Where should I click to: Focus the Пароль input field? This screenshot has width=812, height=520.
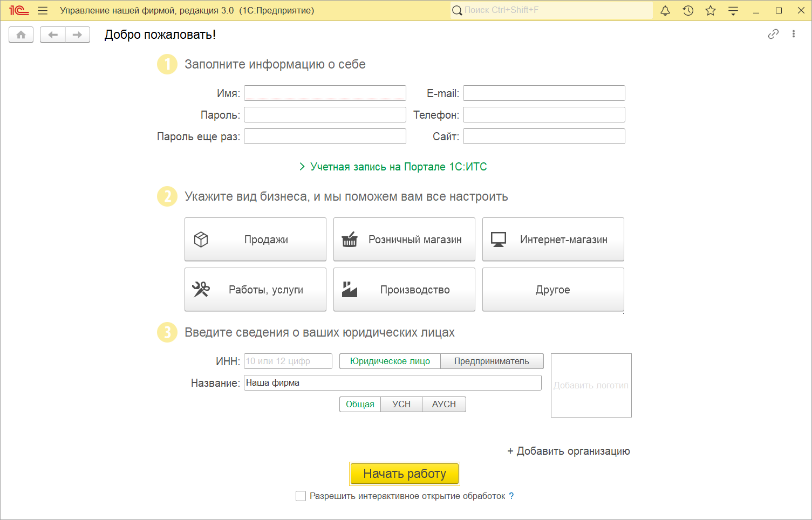pyautogui.click(x=325, y=114)
